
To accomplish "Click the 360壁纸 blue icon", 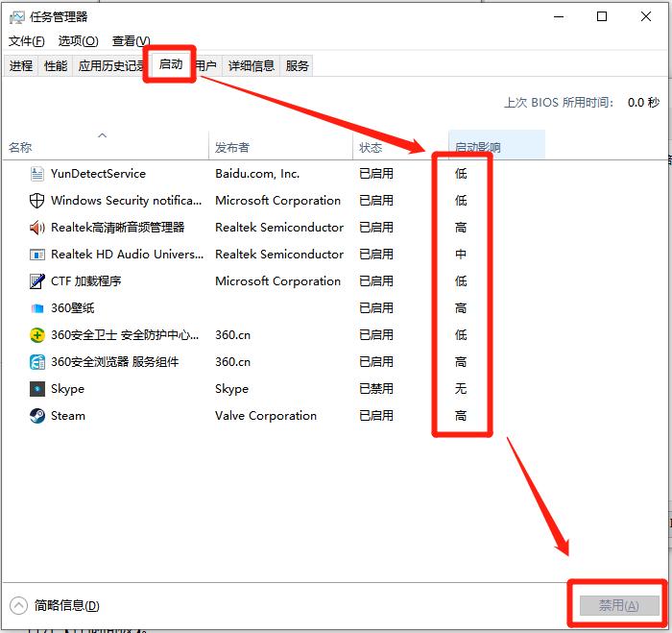I will 36,308.
